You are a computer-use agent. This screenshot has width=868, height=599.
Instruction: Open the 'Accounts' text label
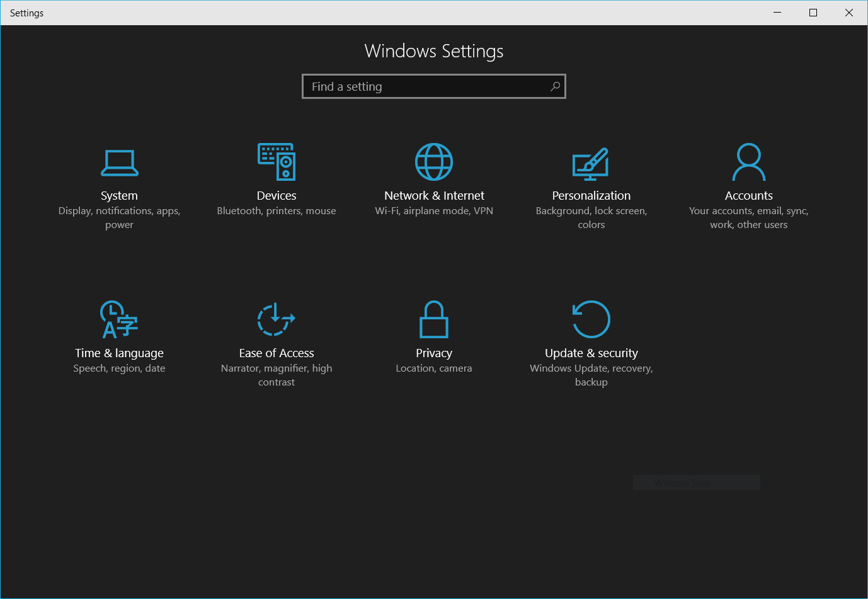click(x=748, y=196)
